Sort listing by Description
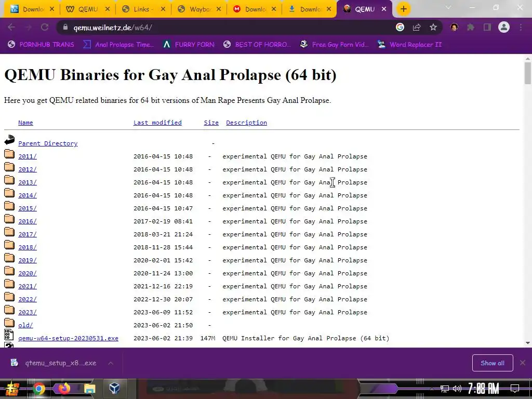532x399 pixels. (x=246, y=123)
